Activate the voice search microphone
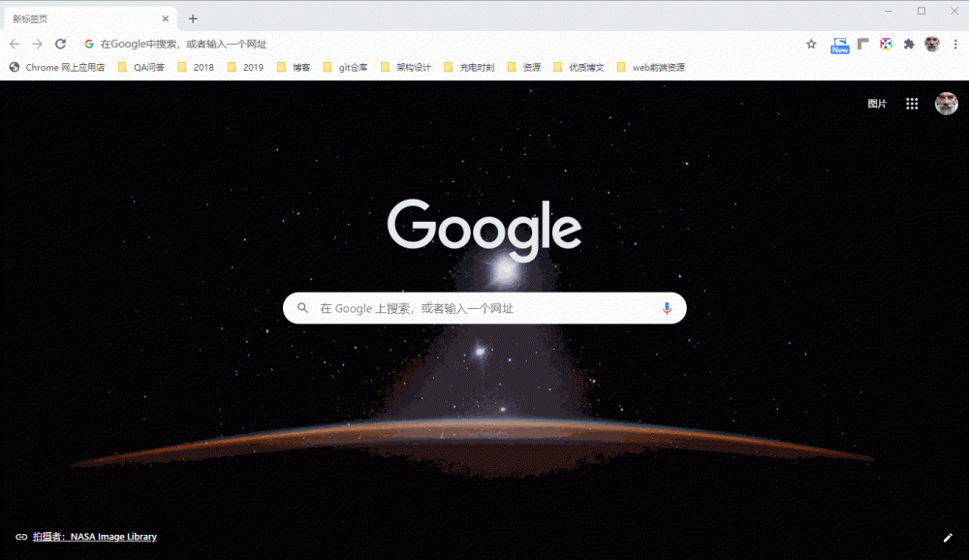This screenshot has width=969, height=560. point(667,307)
